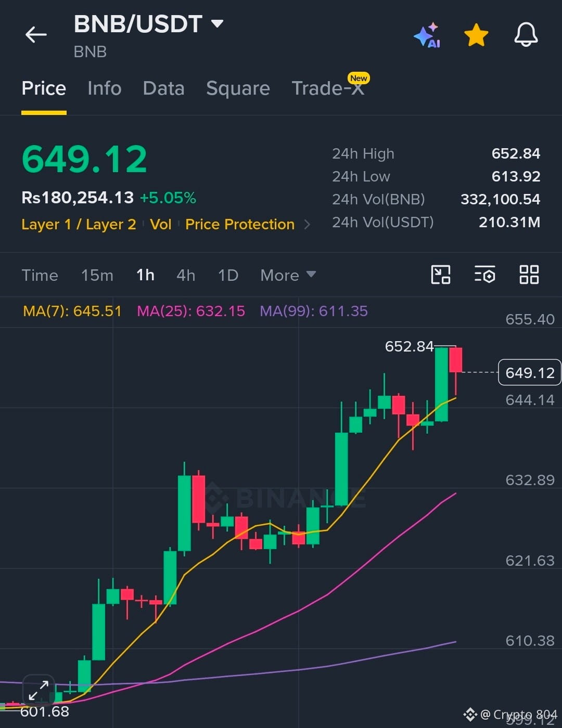Select the 1D interval

pyautogui.click(x=228, y=275)
